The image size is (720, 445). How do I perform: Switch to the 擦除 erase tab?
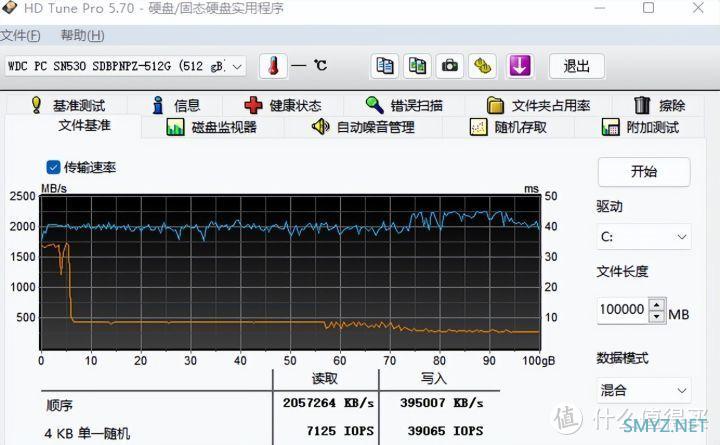pos(659,105)
